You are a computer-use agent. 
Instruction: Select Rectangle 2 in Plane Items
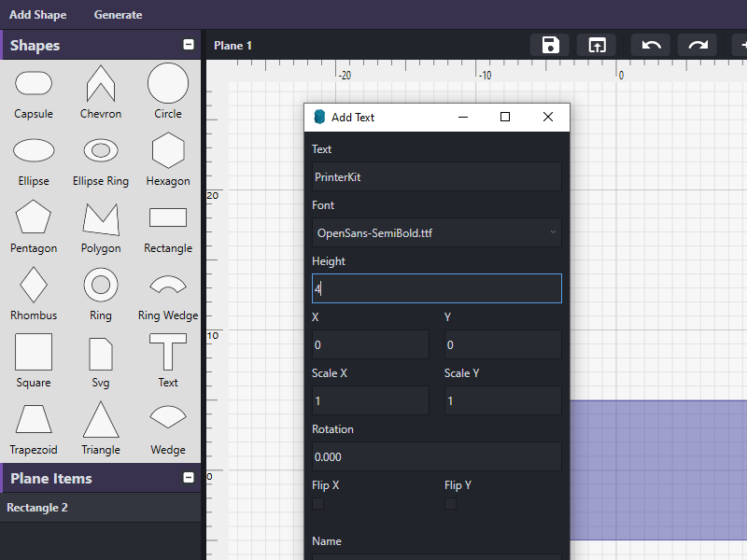coord(101,508)
